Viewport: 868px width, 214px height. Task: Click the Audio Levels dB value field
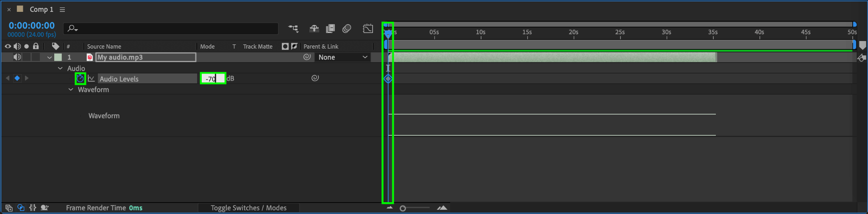point(212,78)
